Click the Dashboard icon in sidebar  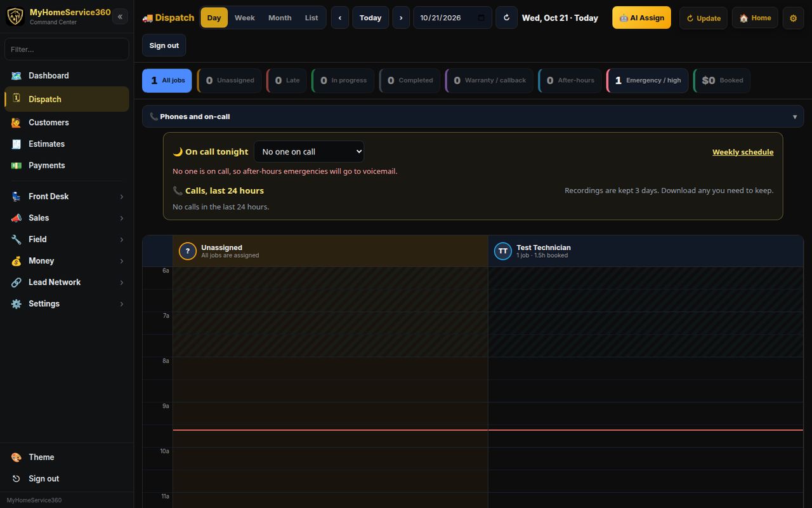click(16, 76)
